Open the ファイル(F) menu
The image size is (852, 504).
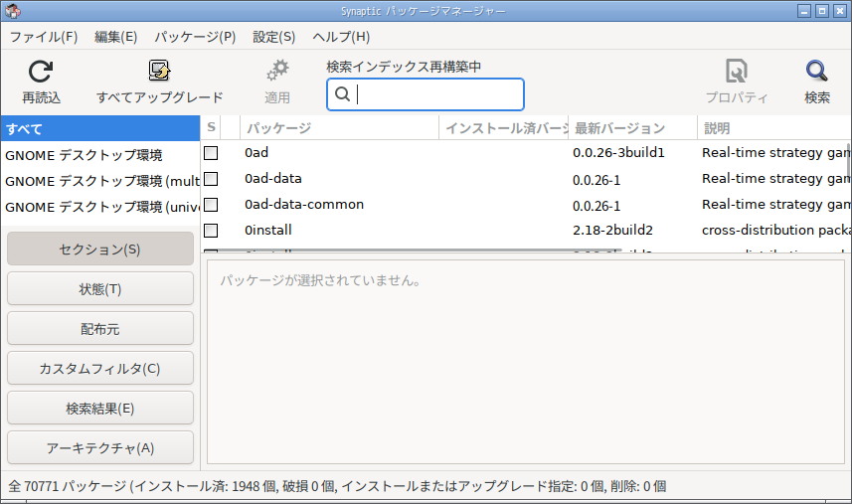tap(44, 37)
